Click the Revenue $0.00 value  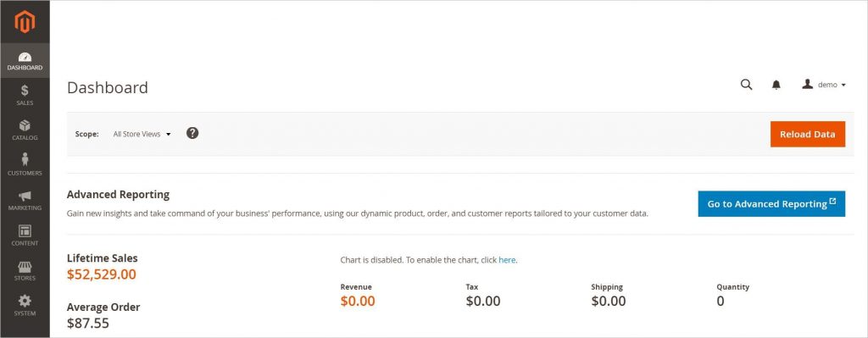358,301
